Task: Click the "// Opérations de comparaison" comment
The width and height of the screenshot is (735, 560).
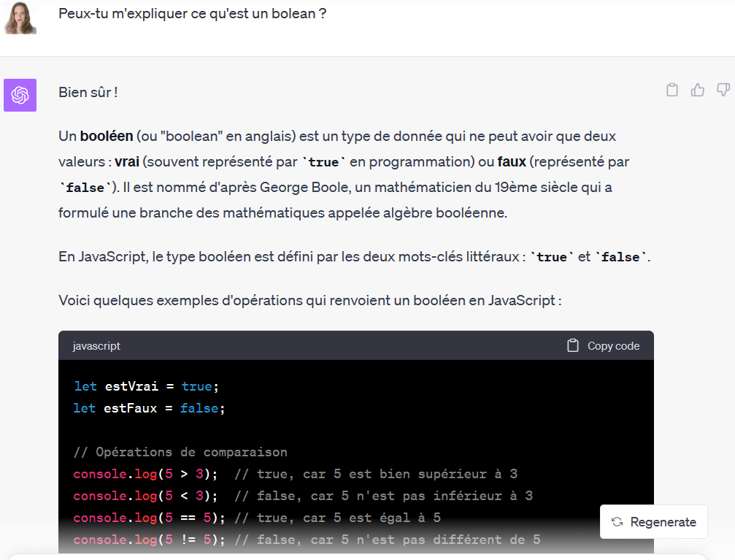Action: [x=180, y=452]
